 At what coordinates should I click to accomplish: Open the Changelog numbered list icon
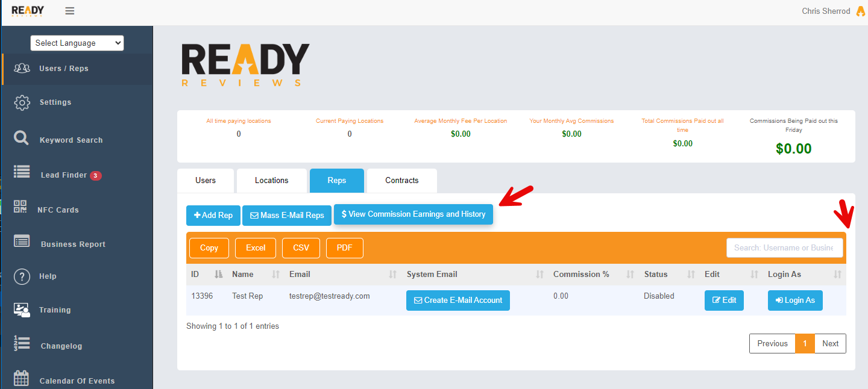[22, 343]
